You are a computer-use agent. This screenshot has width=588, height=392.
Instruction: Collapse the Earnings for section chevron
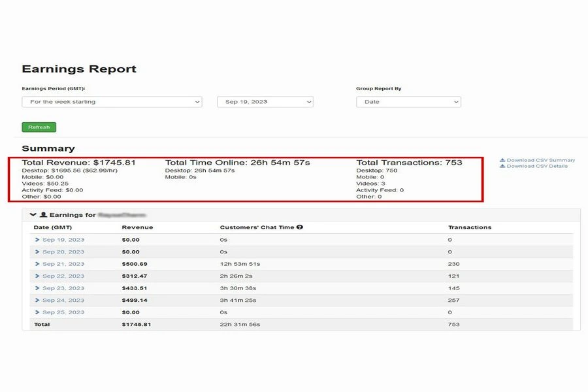[33, 215]
